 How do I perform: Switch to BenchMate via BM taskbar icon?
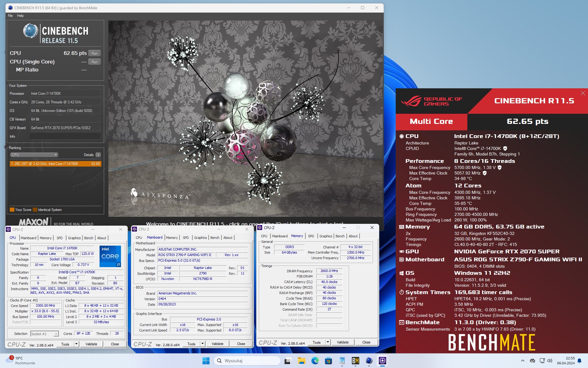(x=355, y=361)
